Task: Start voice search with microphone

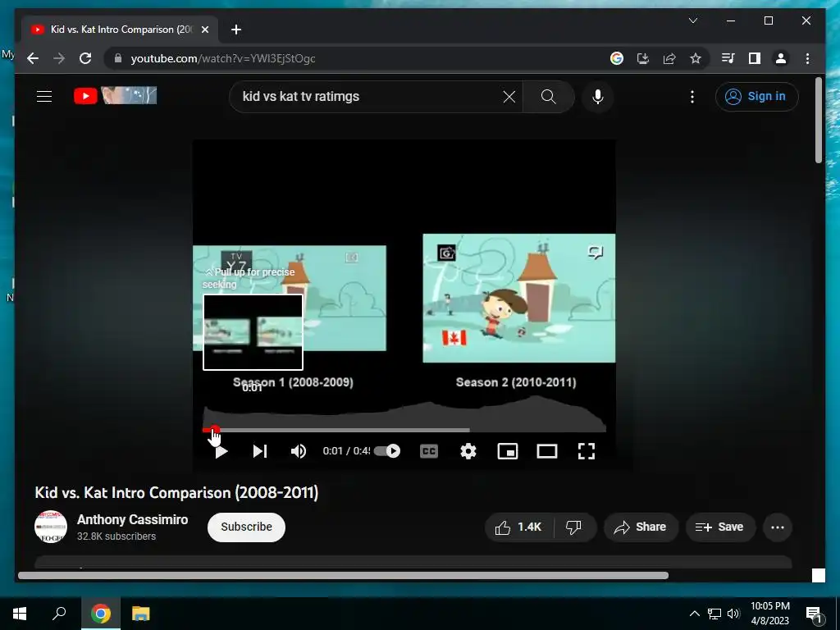Action: [x=598, y=97]
